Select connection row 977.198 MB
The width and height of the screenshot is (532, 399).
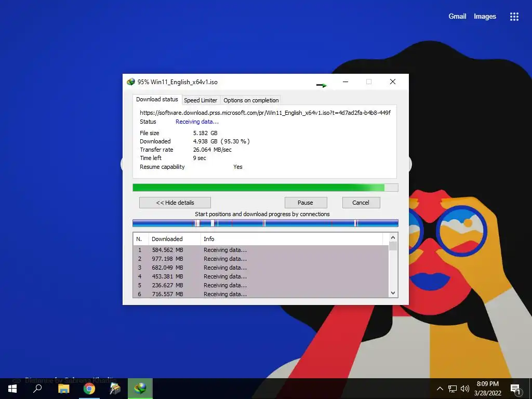(261, 259)
